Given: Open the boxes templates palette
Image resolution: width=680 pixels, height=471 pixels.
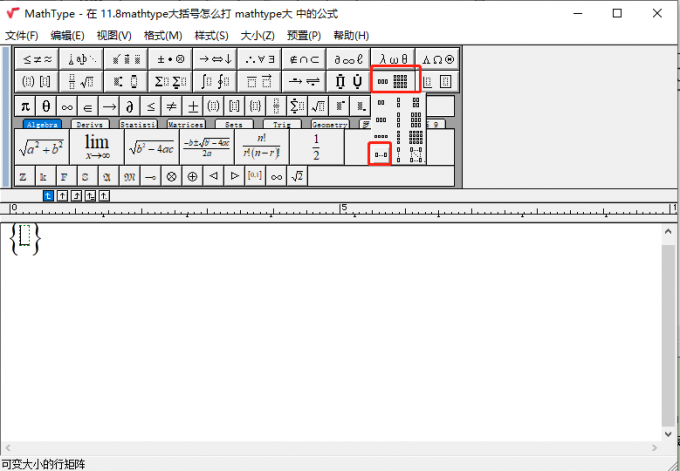Looking at the screenshot, I should point(437,81).
